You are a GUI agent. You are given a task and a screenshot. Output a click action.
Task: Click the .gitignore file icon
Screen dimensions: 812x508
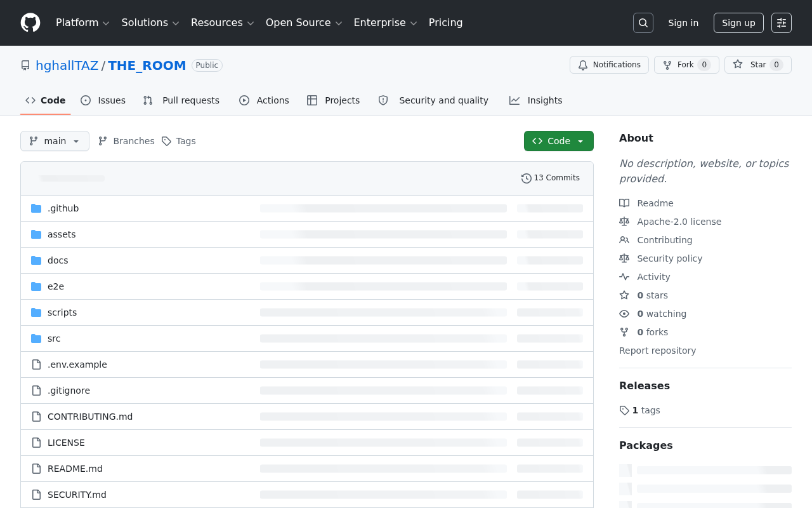(36, 391)
